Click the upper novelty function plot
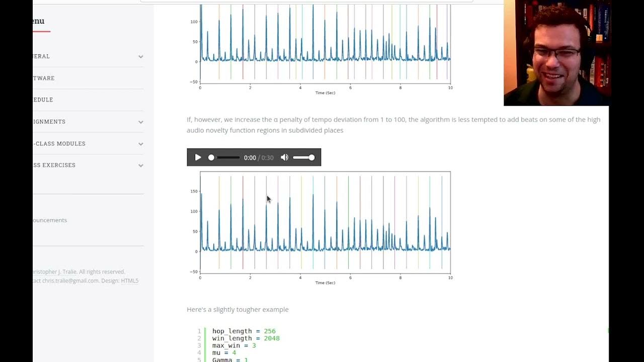644x362 pixels. [325, 45]
